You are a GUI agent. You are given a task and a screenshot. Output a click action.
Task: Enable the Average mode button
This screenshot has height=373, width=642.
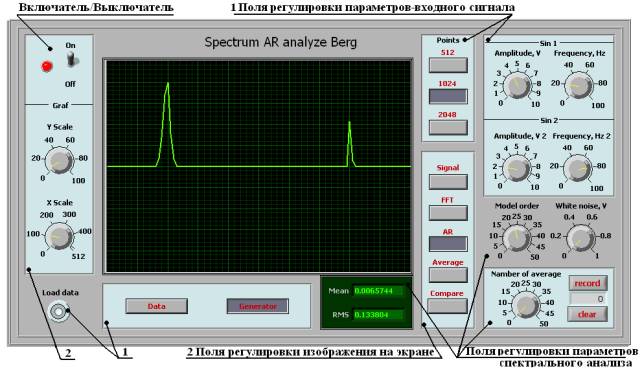pos(448,275)
